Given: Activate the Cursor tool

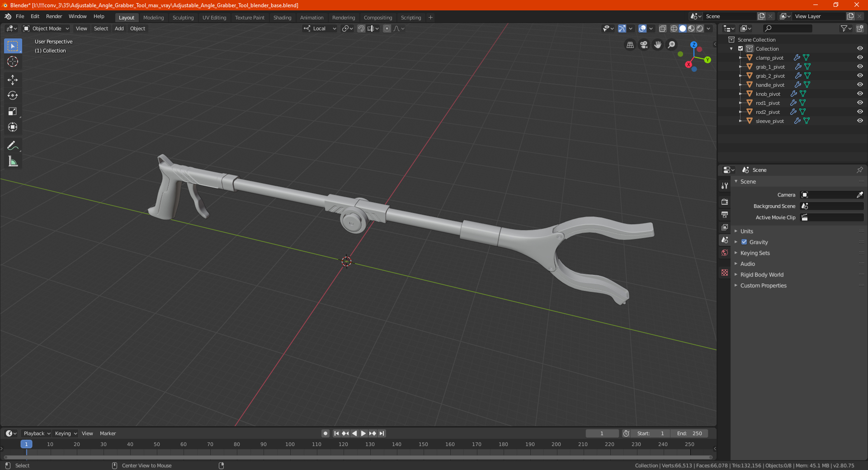Looking at the screenshot, I should pyautogui.click(x=13, y=62).
